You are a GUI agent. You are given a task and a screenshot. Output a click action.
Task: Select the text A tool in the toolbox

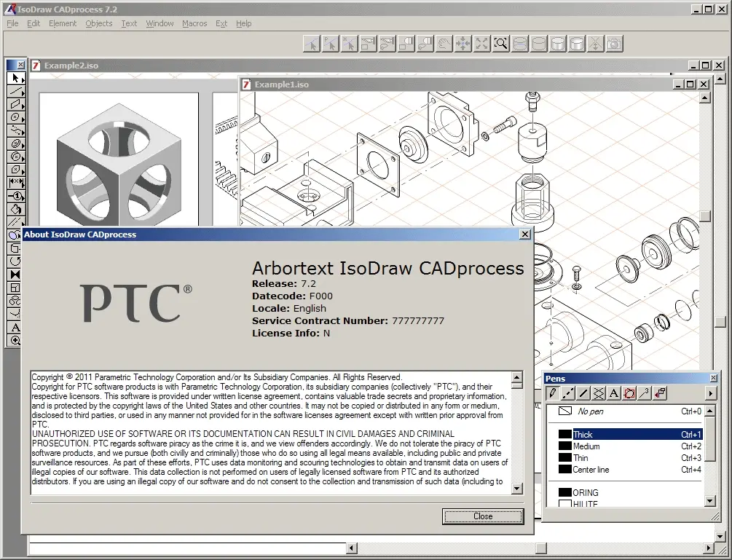click(x=15, y=327)
